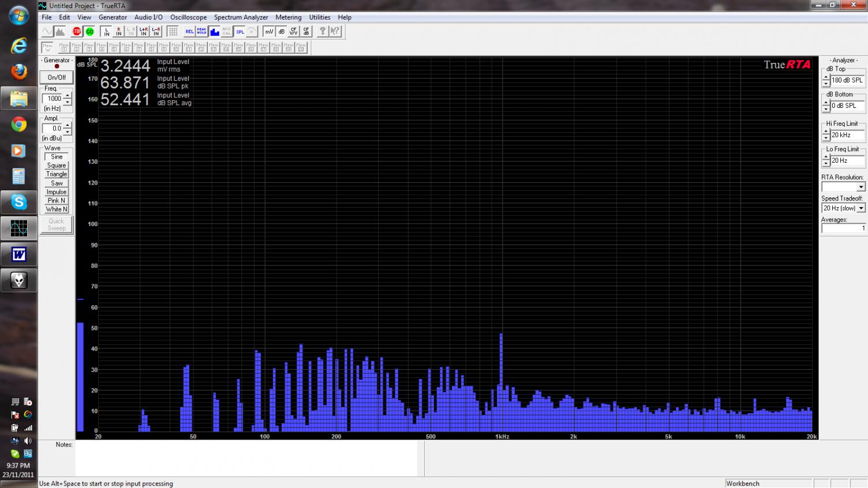Select the mV units icon

(269, 31)
